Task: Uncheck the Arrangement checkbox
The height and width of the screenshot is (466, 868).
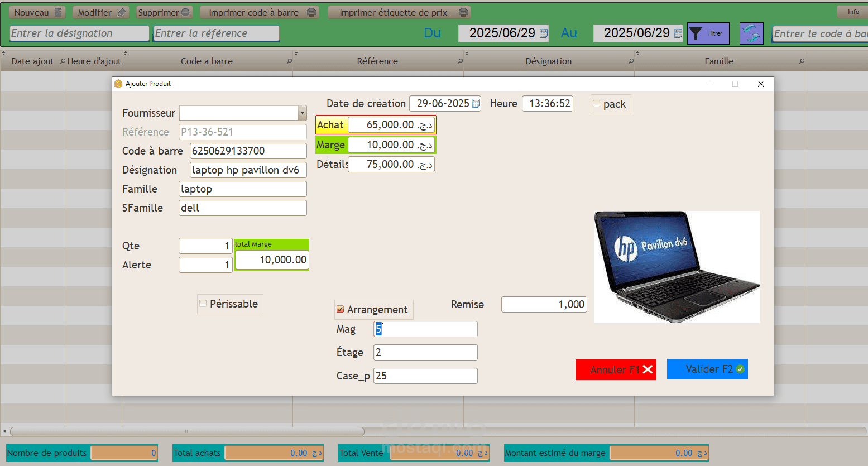Action: coord(340,309)
